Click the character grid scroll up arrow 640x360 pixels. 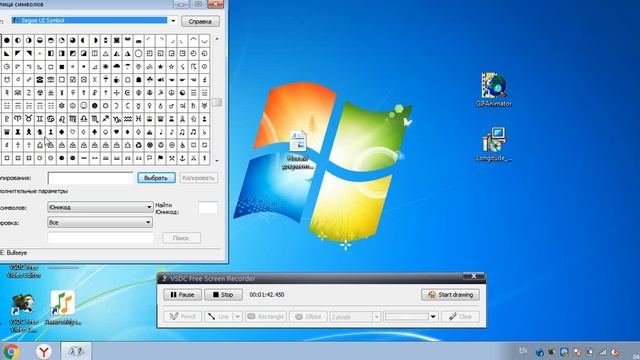click(x=217, y=39)
